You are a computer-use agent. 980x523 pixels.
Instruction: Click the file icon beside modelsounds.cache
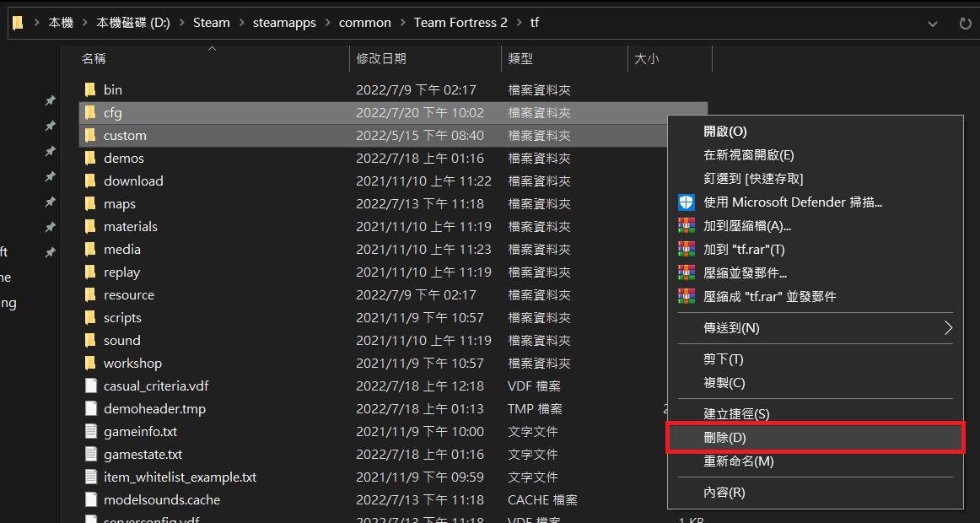tap(90, 499)
